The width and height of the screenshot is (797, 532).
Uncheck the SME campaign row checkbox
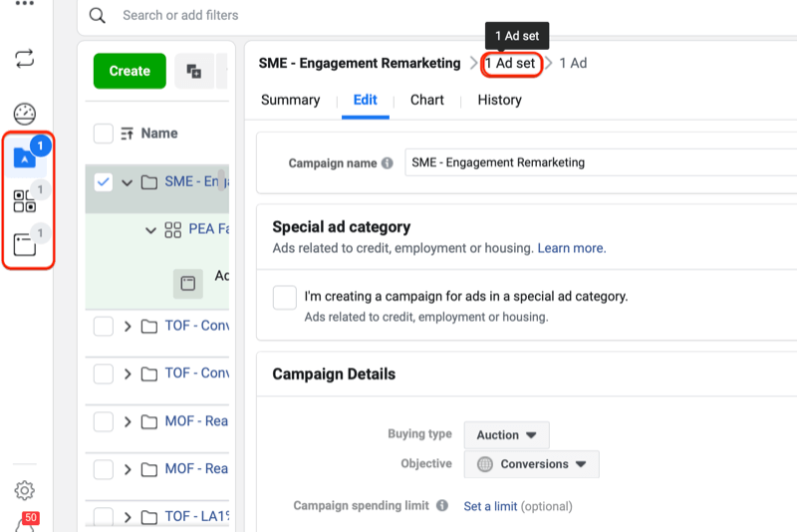click(x=103, y=182)
